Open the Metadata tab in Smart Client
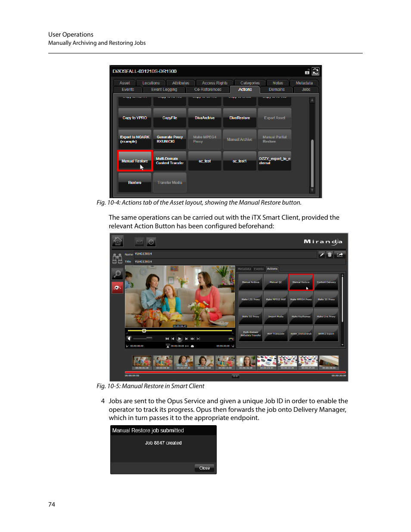This screenshot has height=532, width=411. tap(244, 269)
